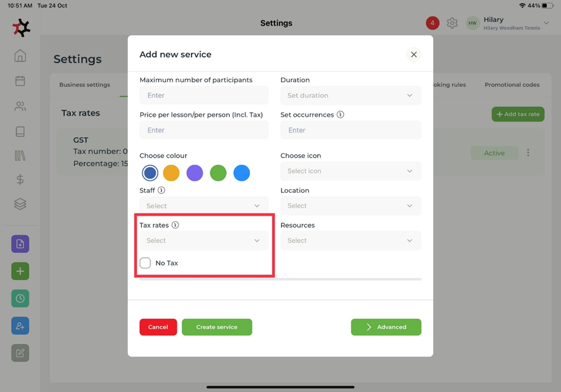Image resolution: width=561 pixels, height=392 pixels.
Task: Click the Maximum number of participants field
Action: [204, 95]
